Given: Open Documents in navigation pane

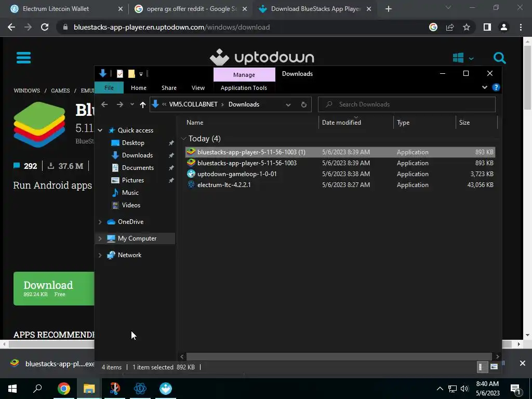Looking at the screenshot, I should [x=138, y=168].
